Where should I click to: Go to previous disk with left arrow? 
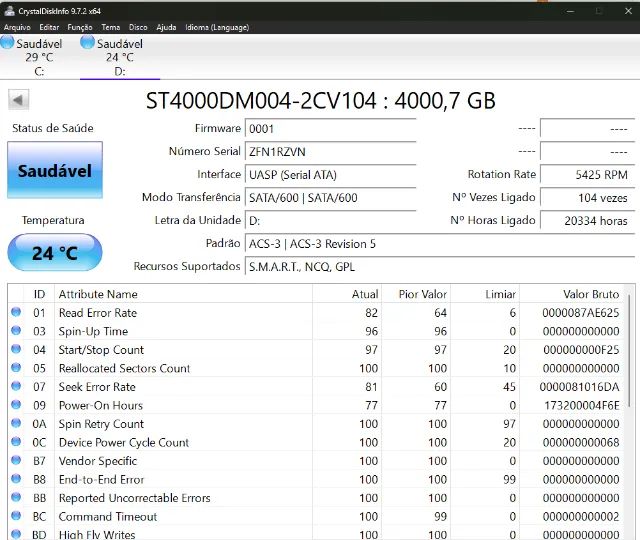[x=18, y=100]
